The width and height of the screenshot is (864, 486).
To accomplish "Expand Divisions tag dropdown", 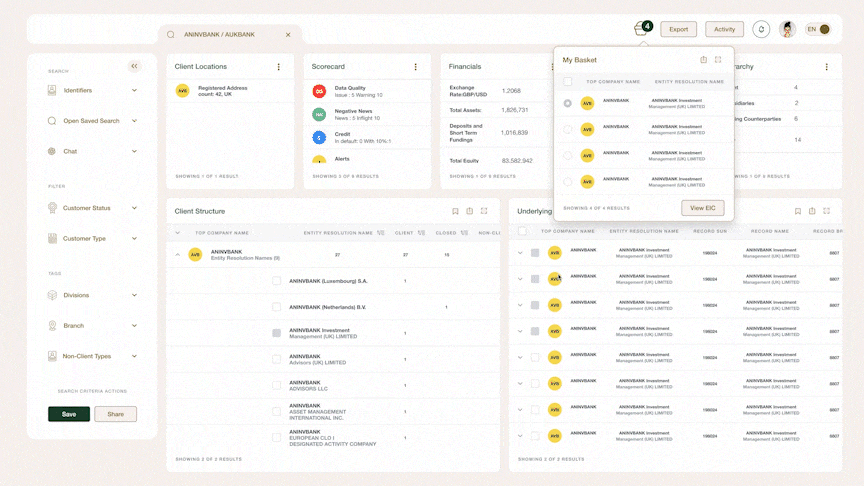I will 134,295.
